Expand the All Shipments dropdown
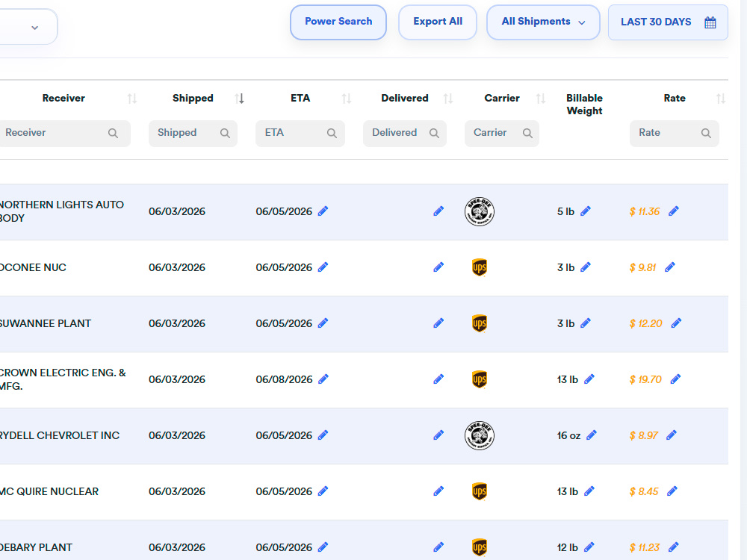Viewport: 747px width, 560px height. [543, 22]
